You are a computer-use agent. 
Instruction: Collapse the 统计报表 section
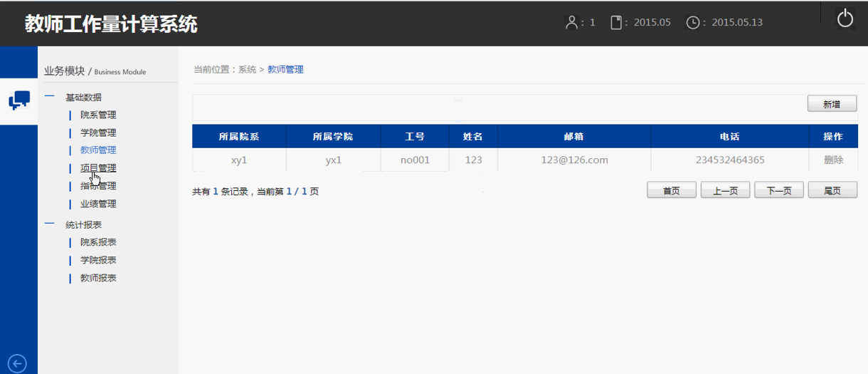click(50, 224)
